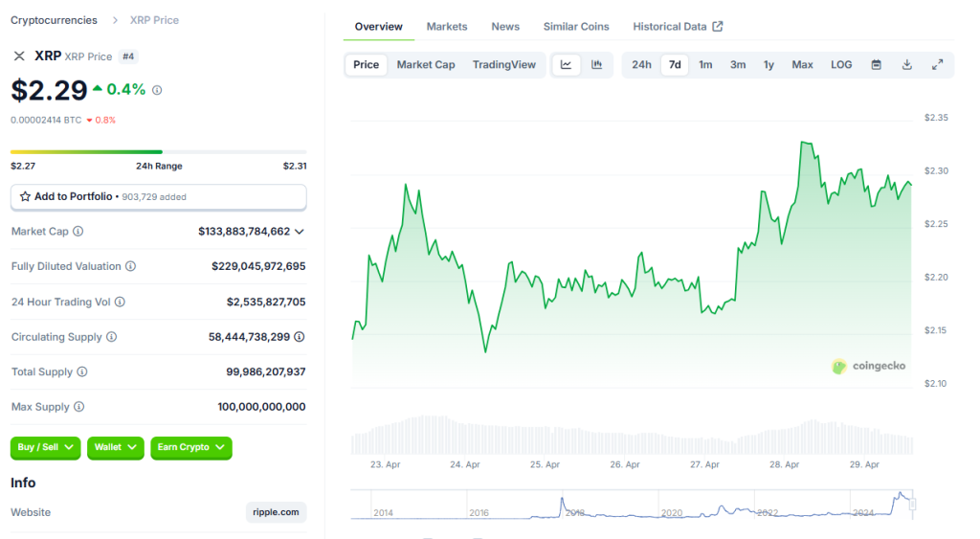Click the 100,000,000,000 max supply value
Image resolution: width=980 pixels, height=539 pixels.
[x=262, y=407]
